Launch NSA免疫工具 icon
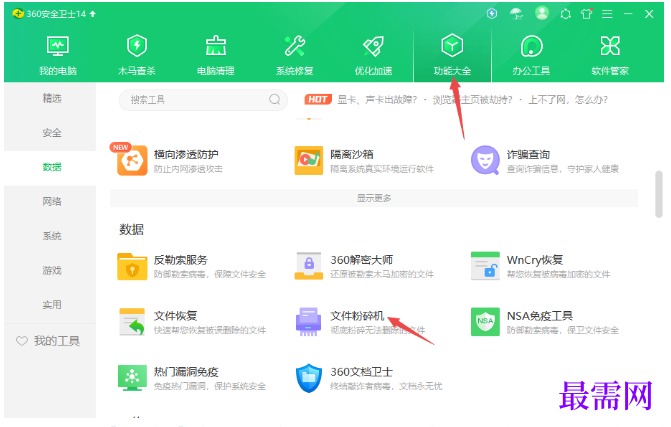This screenshot has width=671, height=427. (485, 322)
